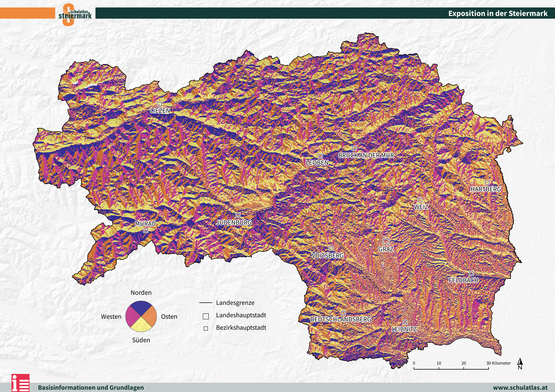Click the Westen direction label
The image size is (555, 392).
click(x=111, y=317)
